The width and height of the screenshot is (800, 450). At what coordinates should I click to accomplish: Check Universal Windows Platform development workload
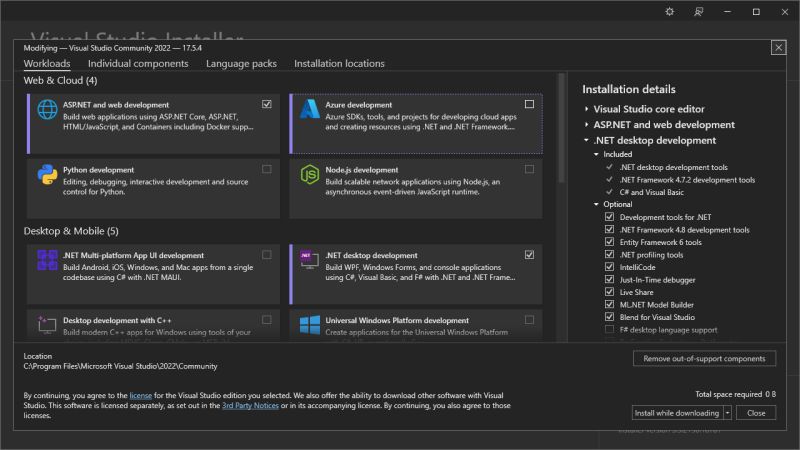pyautogui.click(x=529, y=319)
